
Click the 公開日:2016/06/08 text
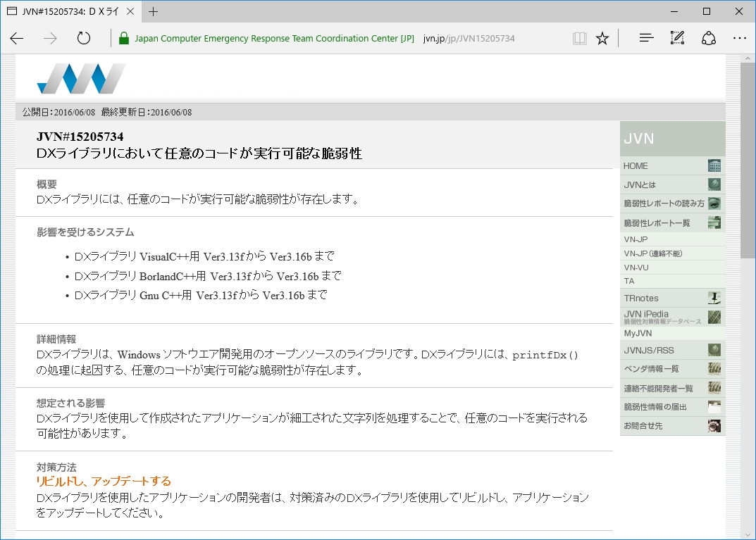tap(58, 112)
